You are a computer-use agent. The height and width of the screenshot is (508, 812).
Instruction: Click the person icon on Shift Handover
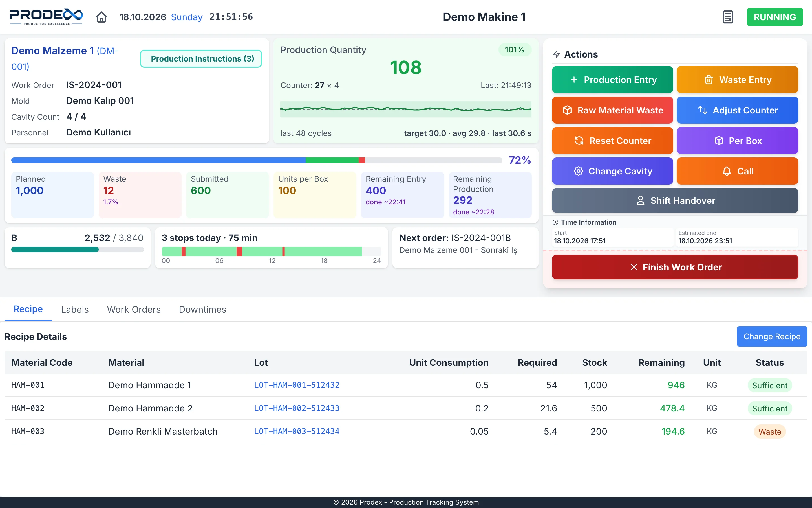coord(640,201)
